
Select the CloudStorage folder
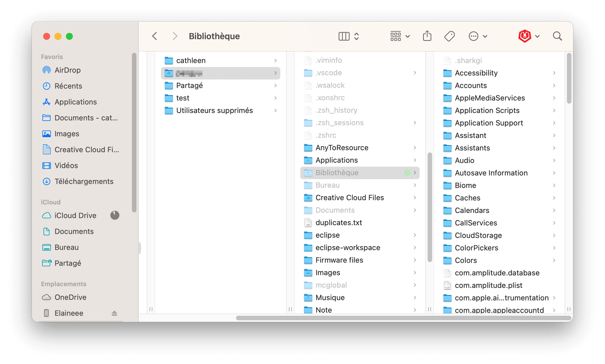[x=499, y=235]
